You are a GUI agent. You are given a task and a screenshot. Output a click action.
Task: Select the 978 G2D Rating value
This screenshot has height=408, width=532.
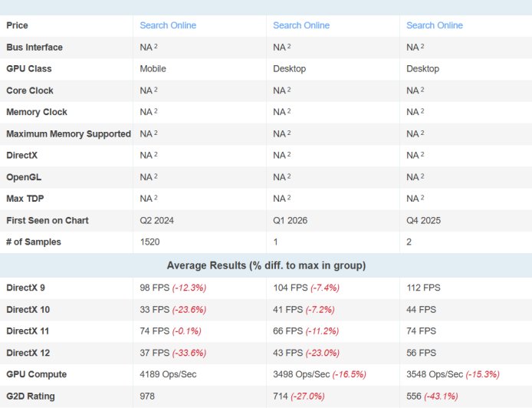(147, 396)
